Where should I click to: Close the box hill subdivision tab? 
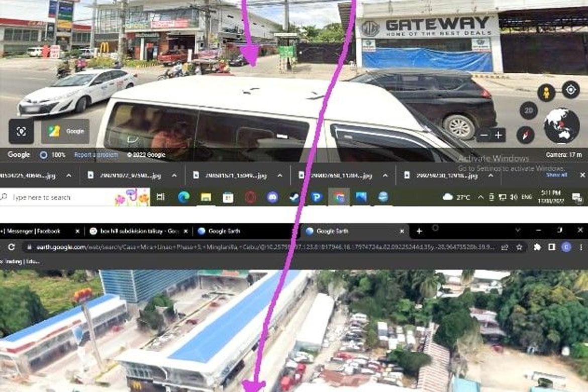185,231
